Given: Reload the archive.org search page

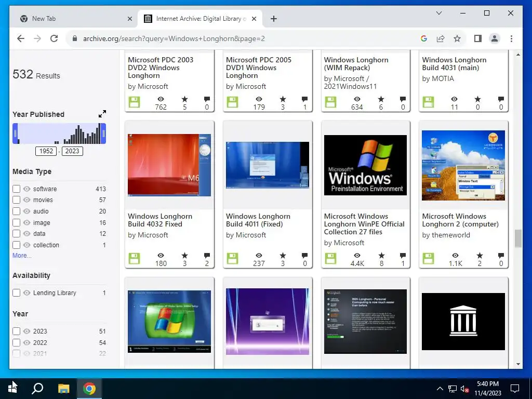Looking at the screenshot, I should [54, 38].
